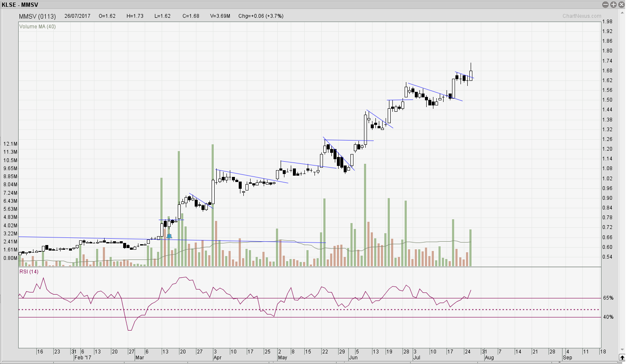Click the 0.80M volume axis label
Viewport: 626px width, 364px height.
[10, 258]
